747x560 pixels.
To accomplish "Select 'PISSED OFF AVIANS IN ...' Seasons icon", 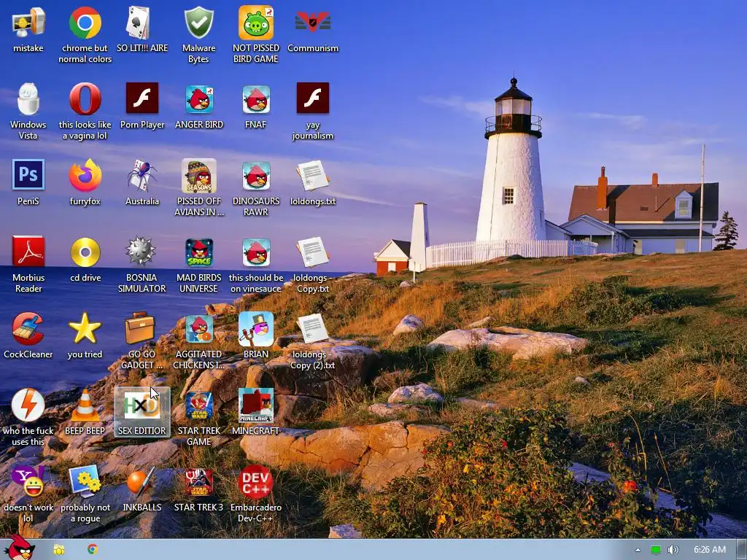I will coord(198,176).
